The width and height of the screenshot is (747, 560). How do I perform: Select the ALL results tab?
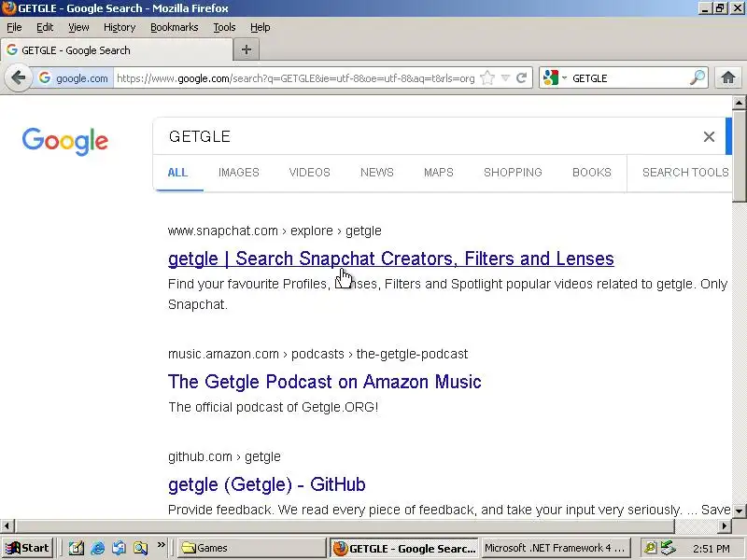pyautogui.click(x=177, y=173)
